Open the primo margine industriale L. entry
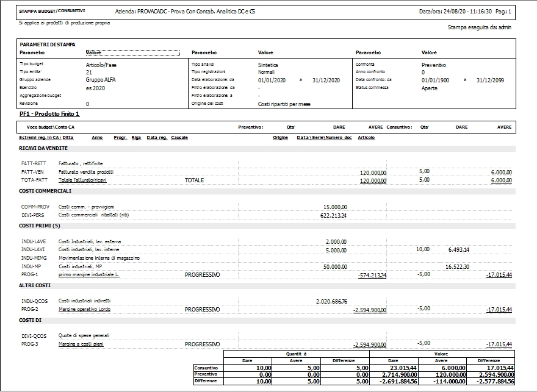Viewport: 537px width, 392px height. pyautogui.click(x=88, y=275)
